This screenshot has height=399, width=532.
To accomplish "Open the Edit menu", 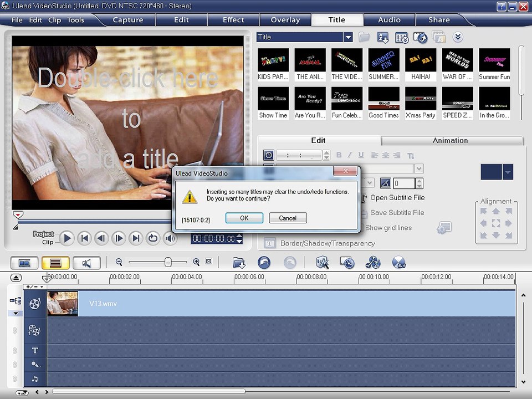I will pyautogui.click(x=35, y=20).
